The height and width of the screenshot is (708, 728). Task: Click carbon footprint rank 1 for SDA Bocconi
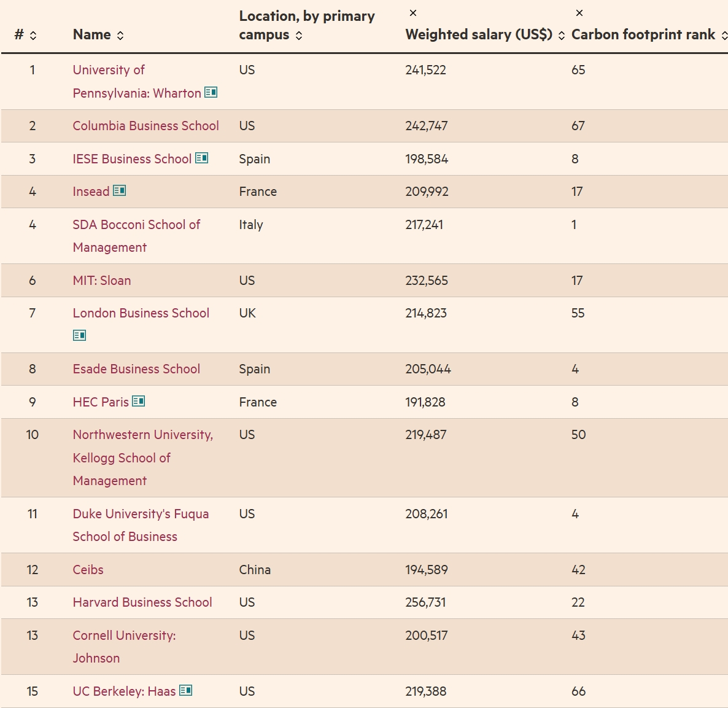(574, 225)
